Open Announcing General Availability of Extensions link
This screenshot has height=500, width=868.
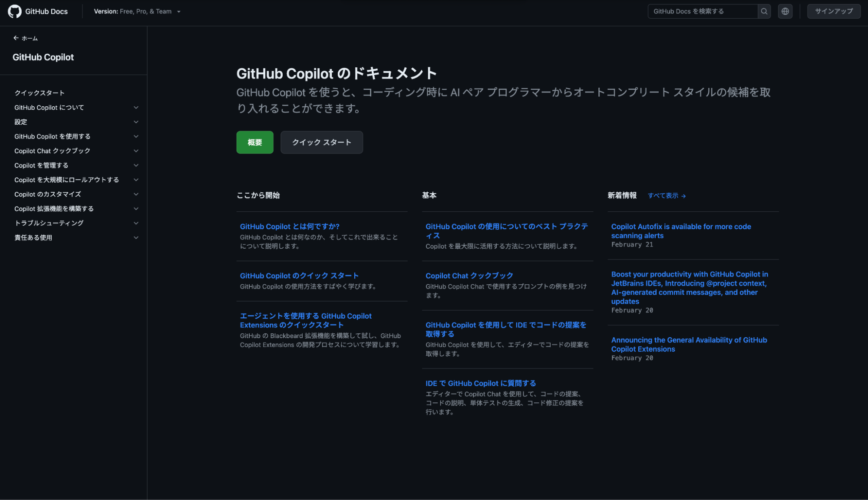click(689, 345)
